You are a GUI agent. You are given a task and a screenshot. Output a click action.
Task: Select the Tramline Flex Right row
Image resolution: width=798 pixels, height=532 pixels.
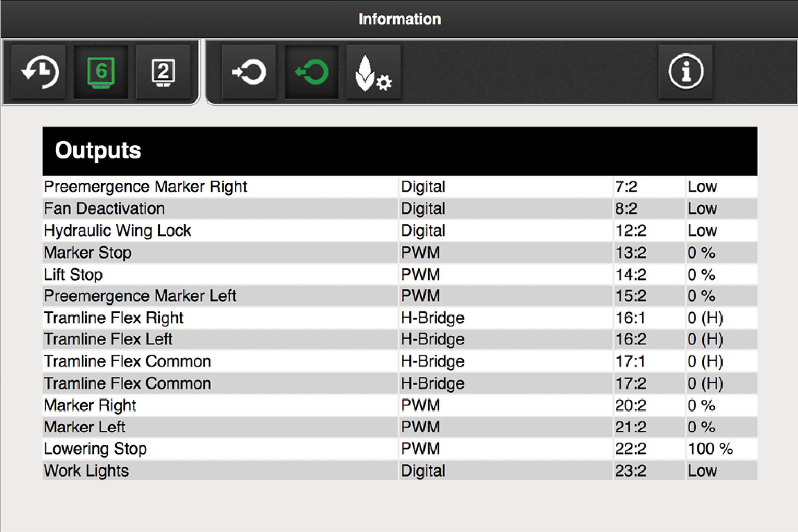pyautogui.click(x=113, y=318)
